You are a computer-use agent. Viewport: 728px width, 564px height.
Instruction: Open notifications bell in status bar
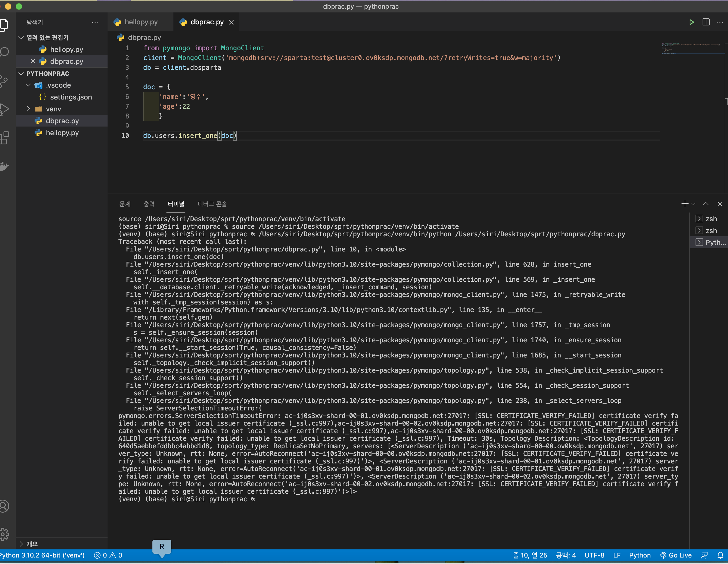click(720, 556)
